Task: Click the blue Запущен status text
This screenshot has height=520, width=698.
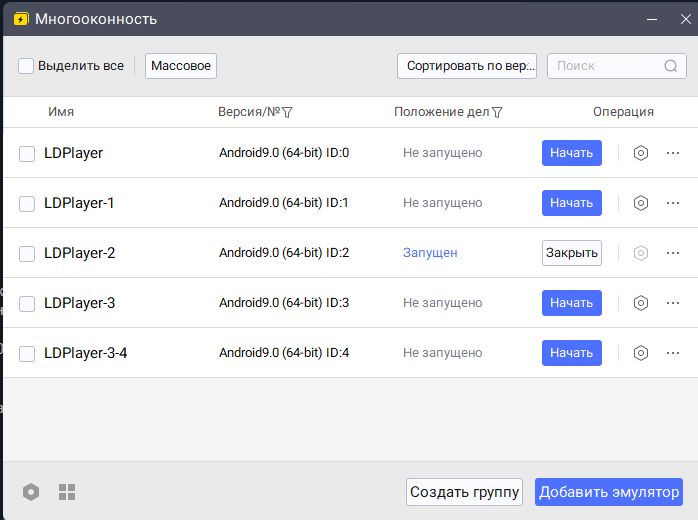Action: [430, 253]
